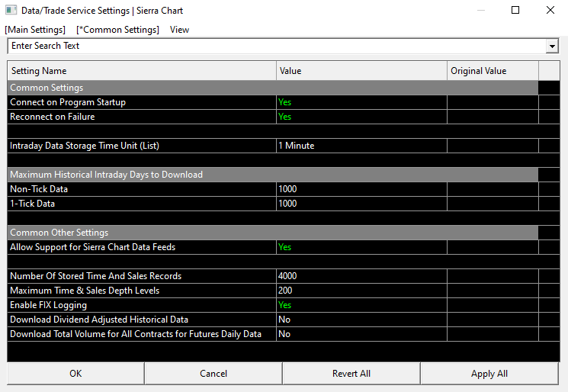Edit Number Of Stored Time And Sales Records value
This screenshot has height=392, width=568.
pos(361,276)
